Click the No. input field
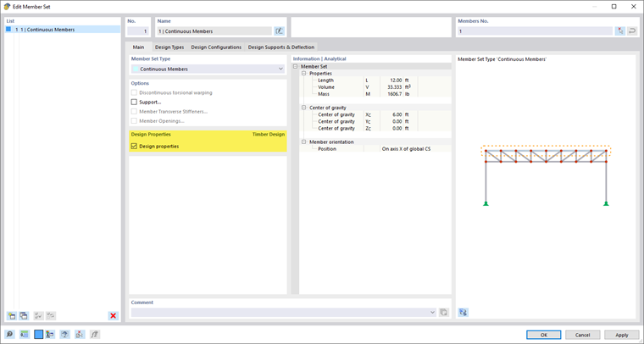 pos(137,31)
